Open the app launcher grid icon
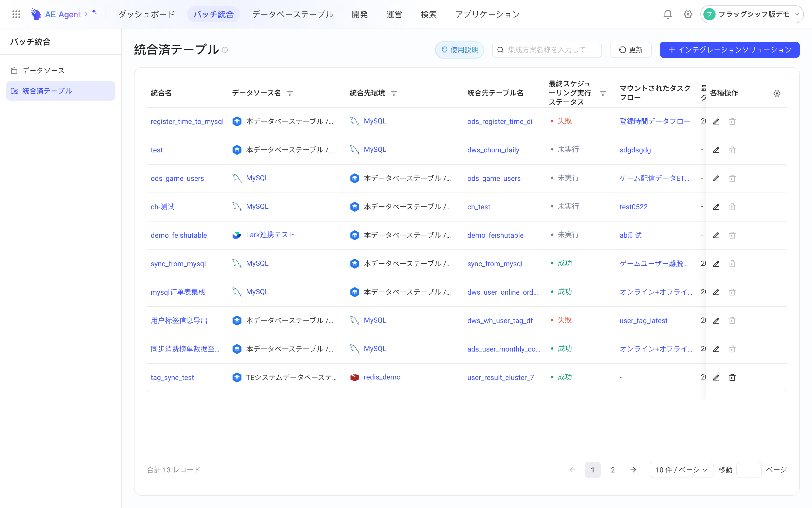The image size is (812, 508). pos(16,14)
